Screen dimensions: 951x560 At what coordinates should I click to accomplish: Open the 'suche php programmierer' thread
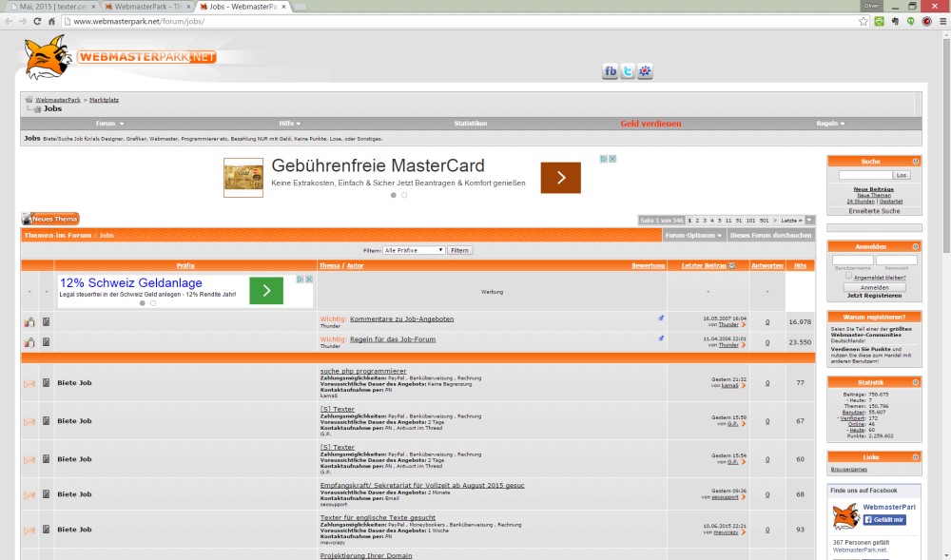(363, 371)
